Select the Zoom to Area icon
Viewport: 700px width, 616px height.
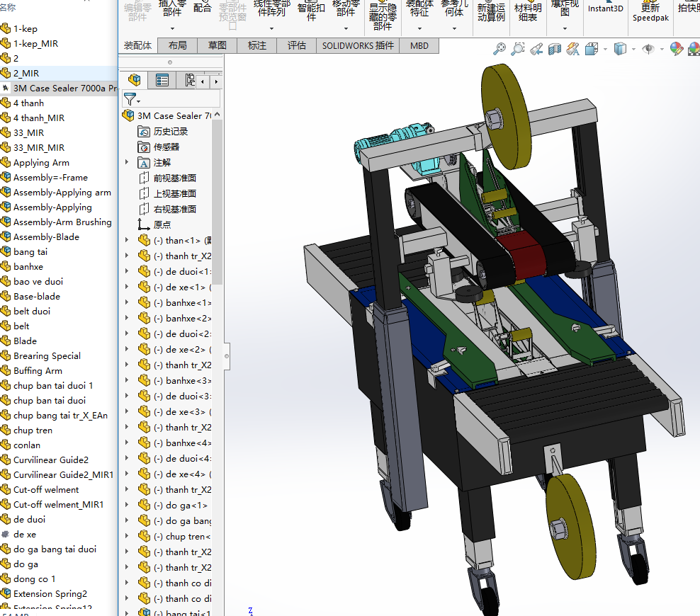click(x=519, y=49)
